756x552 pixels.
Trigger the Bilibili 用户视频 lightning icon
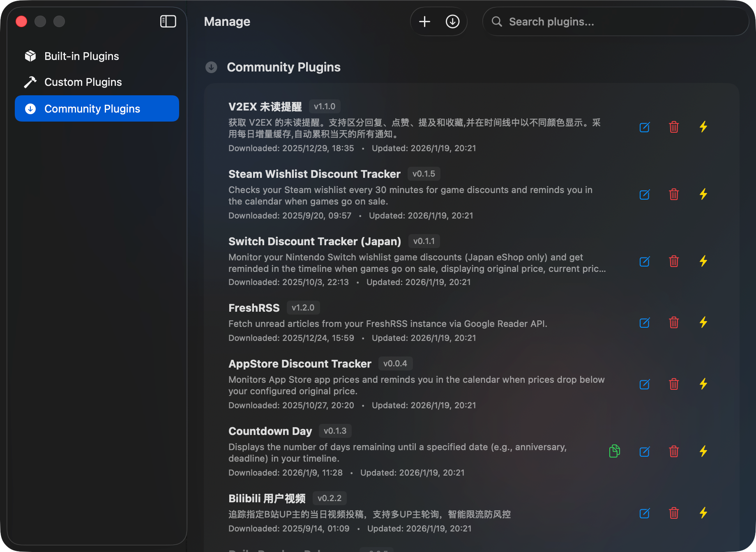click(x=703, y=513)
